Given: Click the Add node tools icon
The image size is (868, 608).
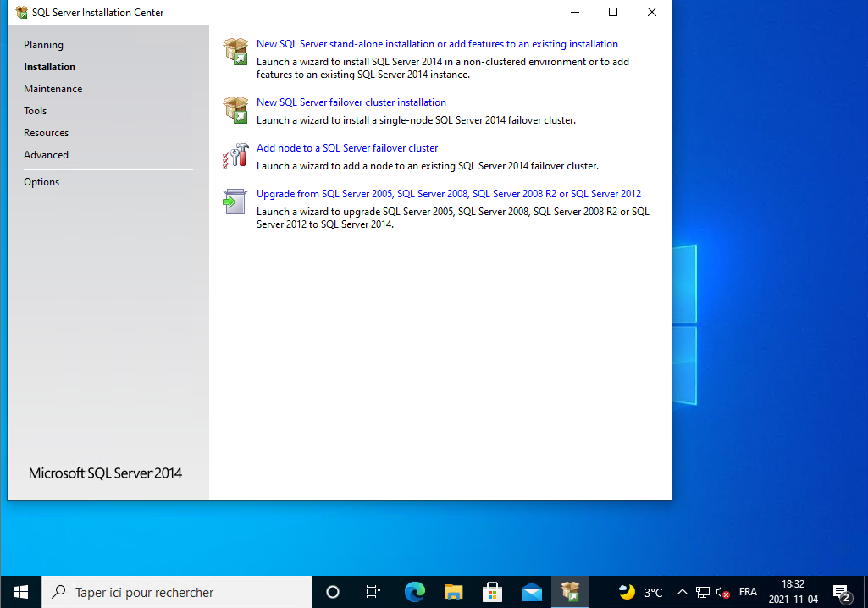Looking at the screenshot, I should coord(235,155).
